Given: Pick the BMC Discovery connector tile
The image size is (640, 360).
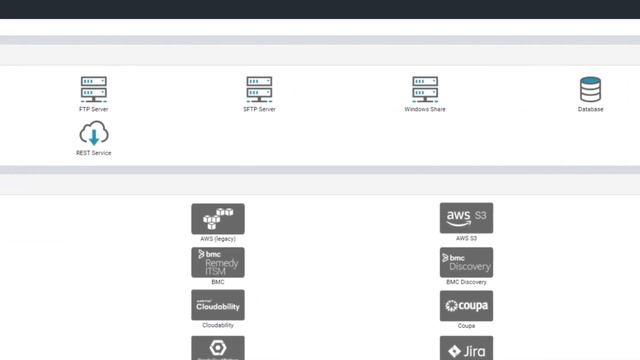Looking at the screenshot, I should (x=466, y=262).
